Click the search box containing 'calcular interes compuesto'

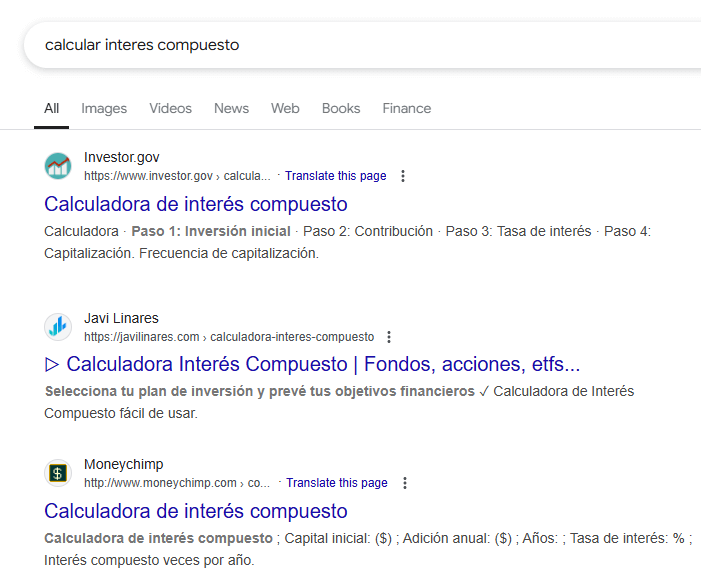pyautogui.click(x=362, y=45)
